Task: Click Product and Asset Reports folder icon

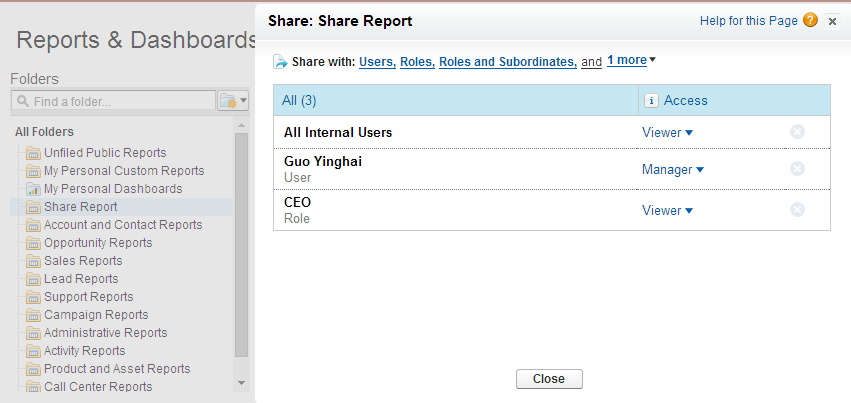Action: point(34,369)
